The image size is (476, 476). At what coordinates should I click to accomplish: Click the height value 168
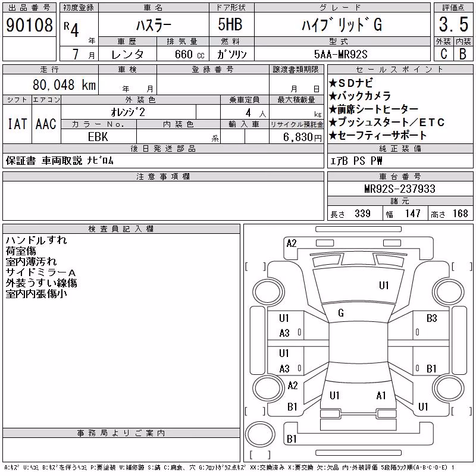[460, 214]
